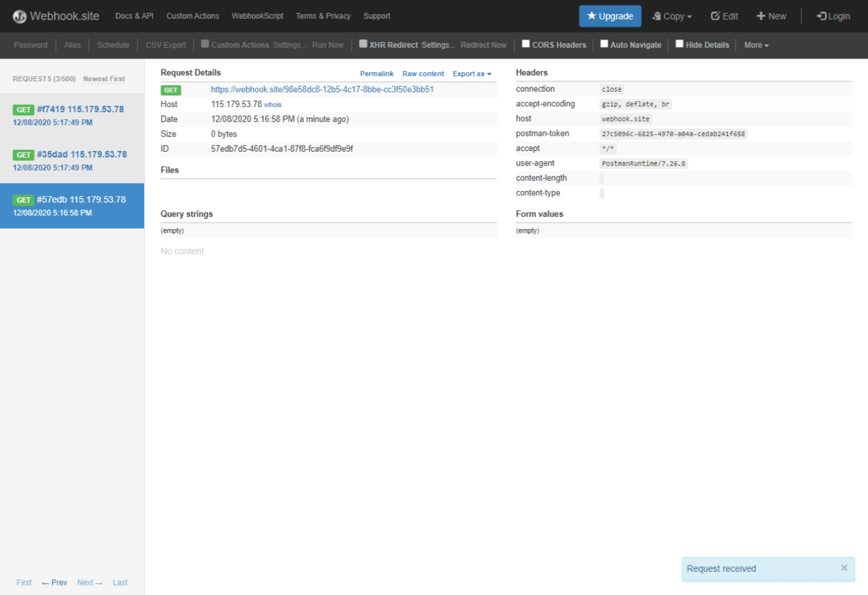Viewport: 868px width, 595px height.
Task: Click Schedule in the toolbar
Action: coord(113,45)
